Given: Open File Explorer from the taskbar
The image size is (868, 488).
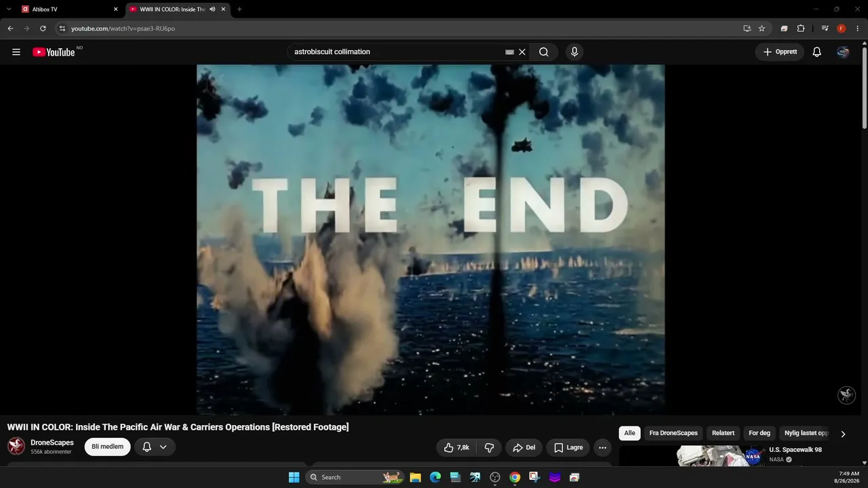Looking at the screenshot, I should (416, 477).
